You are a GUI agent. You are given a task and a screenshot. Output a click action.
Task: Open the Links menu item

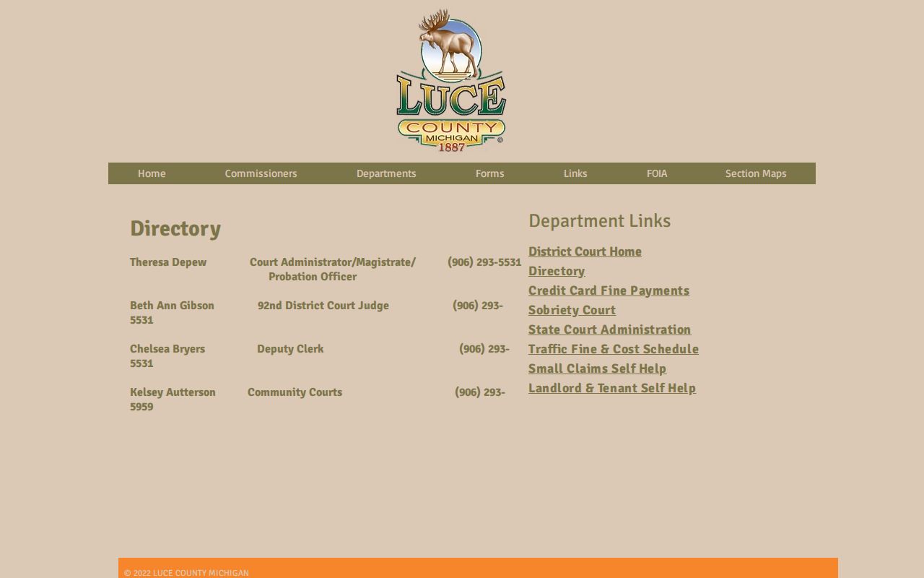[x=575, y=173]
